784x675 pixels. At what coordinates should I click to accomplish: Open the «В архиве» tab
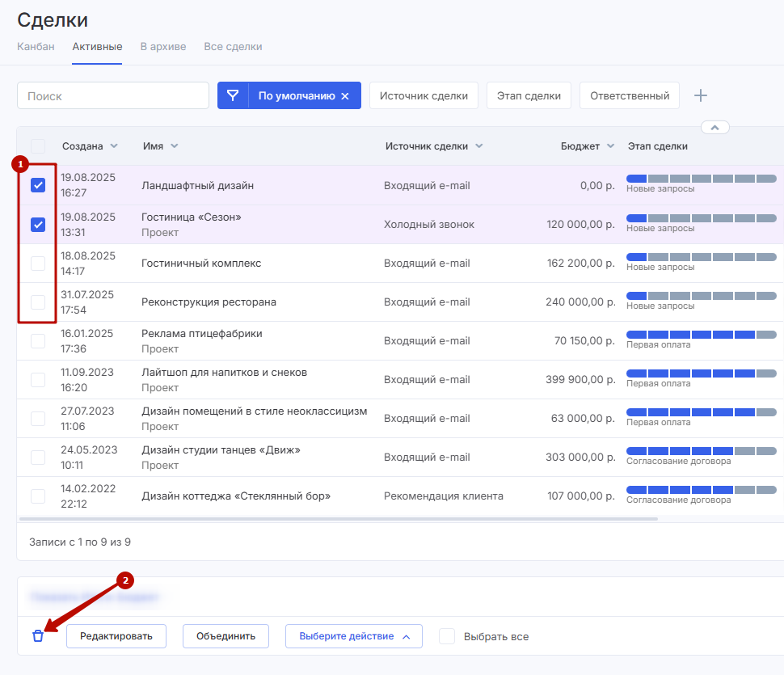[163, 47]
